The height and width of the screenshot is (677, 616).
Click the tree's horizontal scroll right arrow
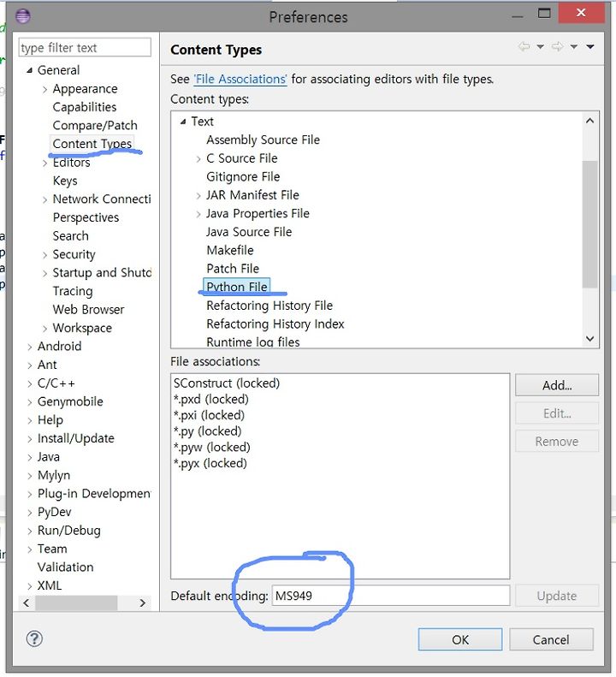coord(143,603)
